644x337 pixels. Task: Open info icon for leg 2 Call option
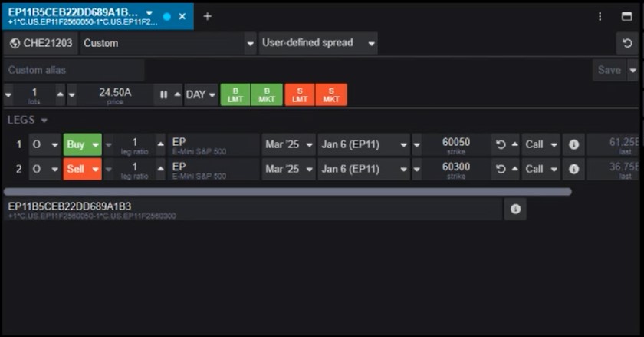(573, 169)
